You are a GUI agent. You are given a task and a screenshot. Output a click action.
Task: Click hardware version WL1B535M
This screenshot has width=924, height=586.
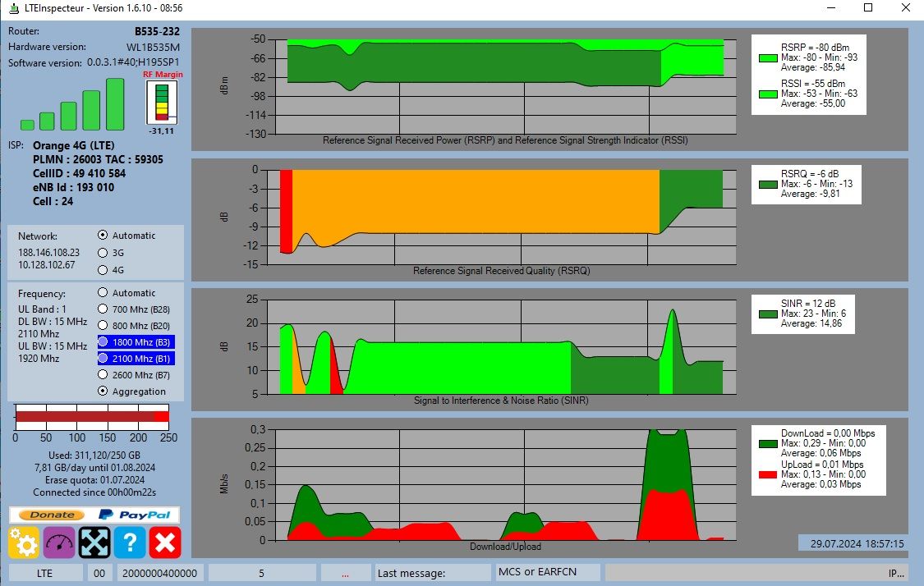tap(154, 47)
